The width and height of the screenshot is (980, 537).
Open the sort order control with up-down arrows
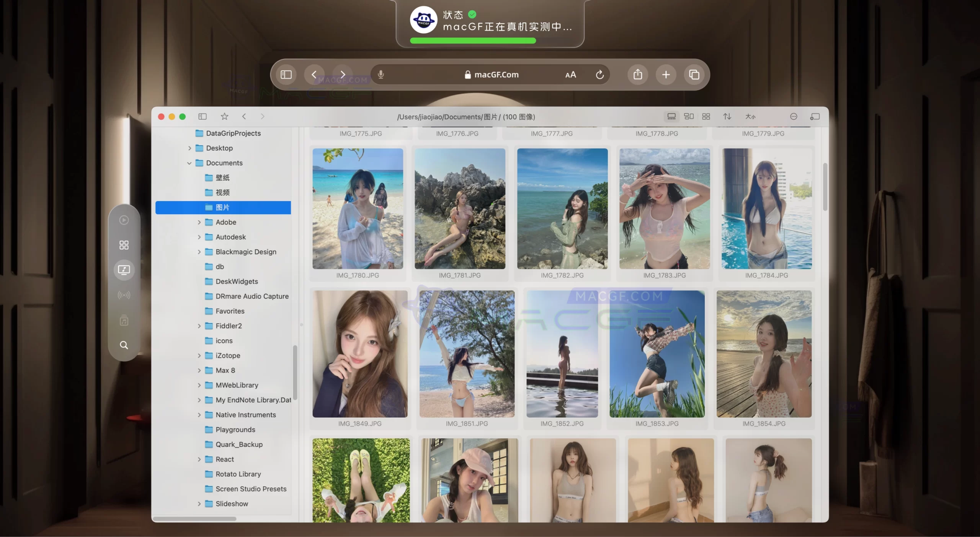coord(727,117)
